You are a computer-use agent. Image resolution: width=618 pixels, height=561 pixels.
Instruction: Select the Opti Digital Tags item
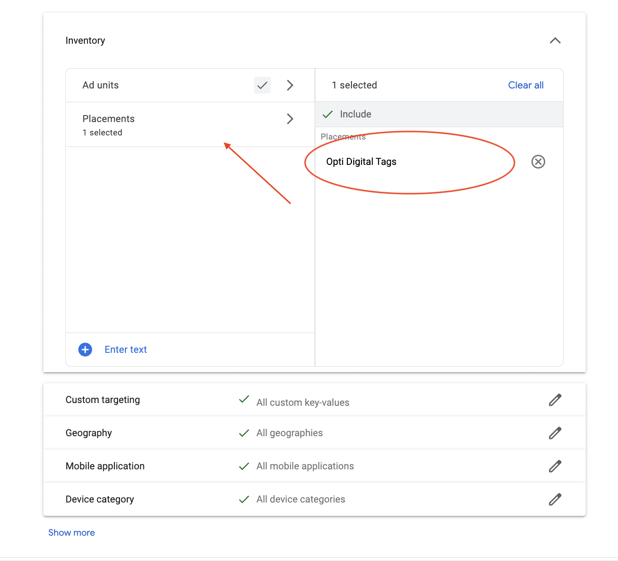point(361,162)
